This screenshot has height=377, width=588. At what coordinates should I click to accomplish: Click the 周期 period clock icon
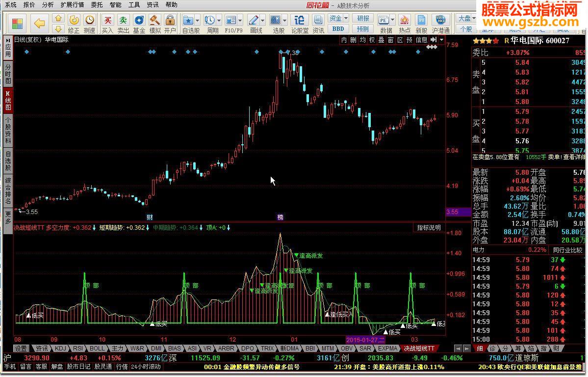coord(209,20)
